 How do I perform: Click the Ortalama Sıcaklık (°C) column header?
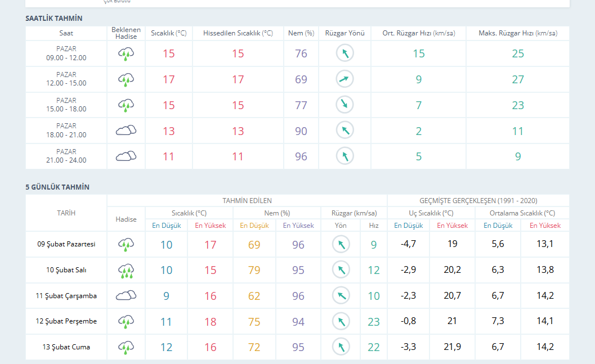tap(522, 213)
